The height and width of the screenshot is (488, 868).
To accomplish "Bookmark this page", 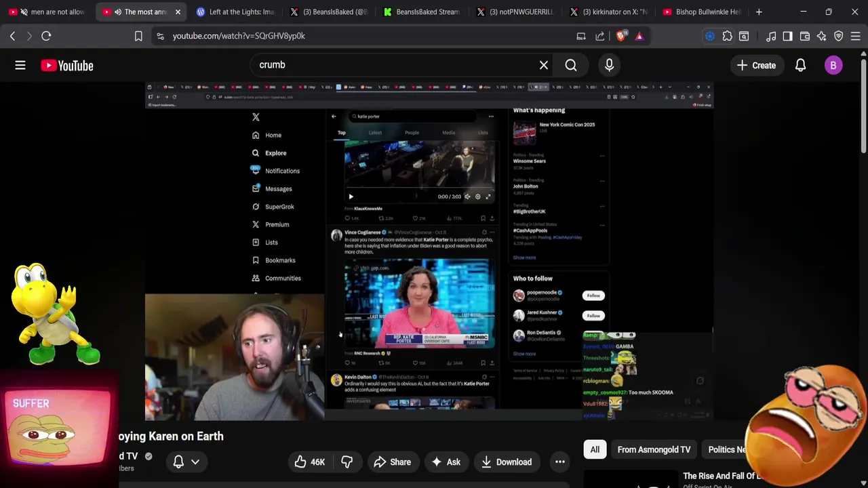I will pyautogui.click(x=138, y=36).
